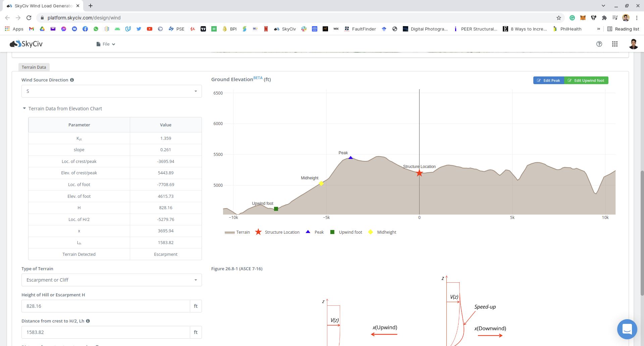Collapse Terrain Data from Elevation Chart

point(24,109)
